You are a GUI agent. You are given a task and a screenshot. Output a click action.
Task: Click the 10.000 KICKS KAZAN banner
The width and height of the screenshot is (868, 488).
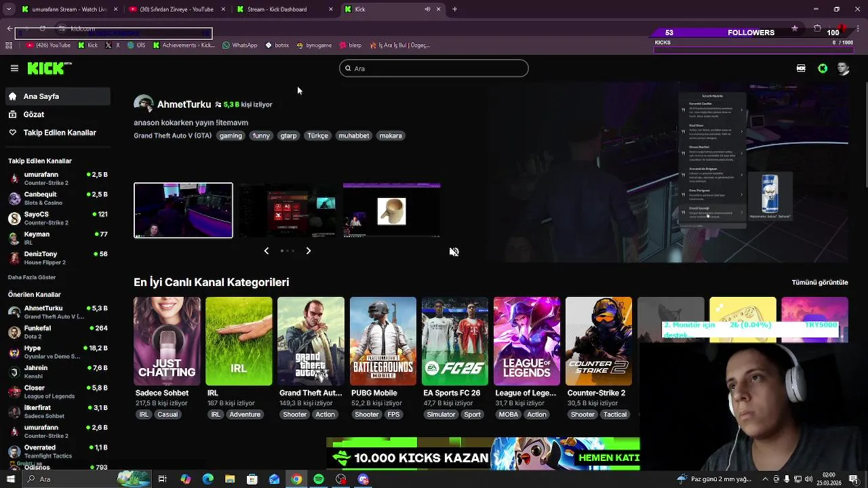tap(483, 453)
